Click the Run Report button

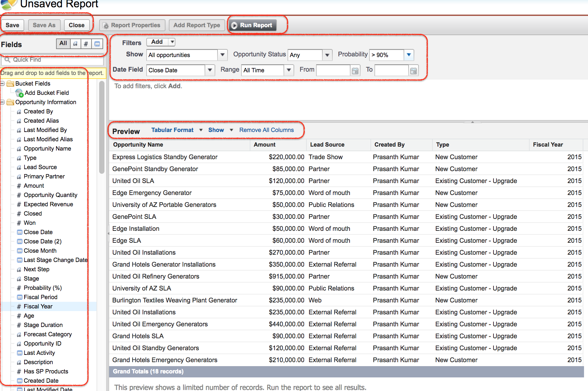[x=252, y=25]
